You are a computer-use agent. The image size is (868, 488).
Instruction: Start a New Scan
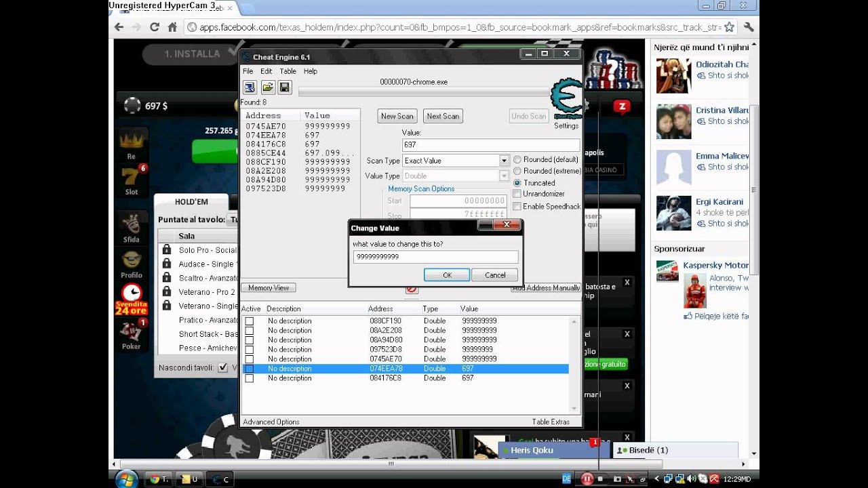click(x=397, y=117)
